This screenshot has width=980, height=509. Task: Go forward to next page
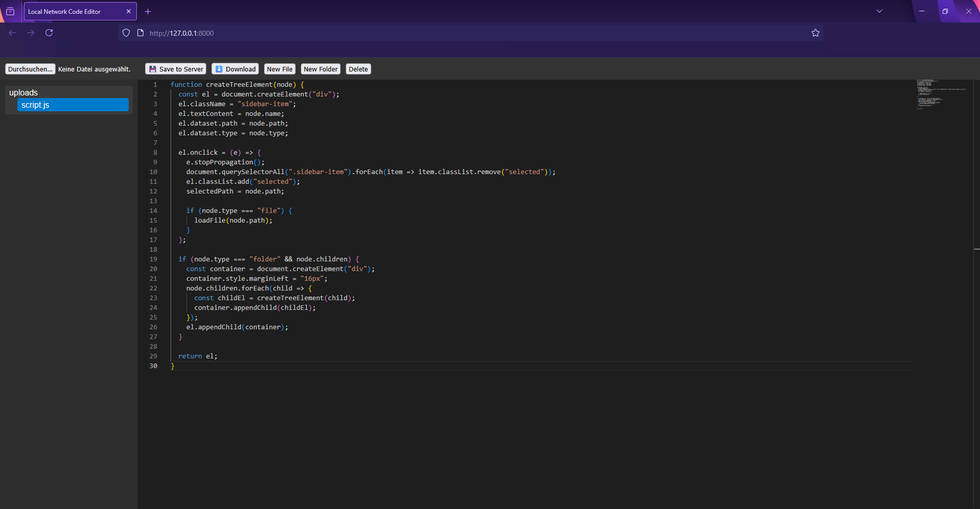(x=31, y=33)
